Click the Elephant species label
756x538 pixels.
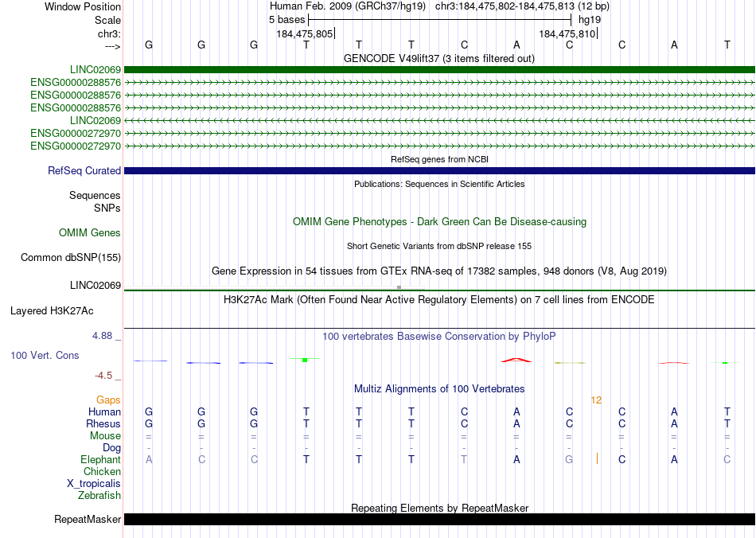click(100, 460)
